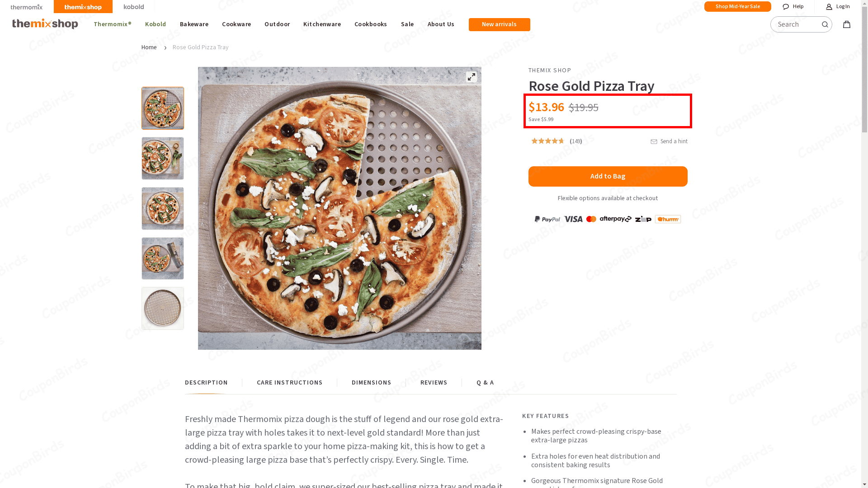
Task: Select the PayPal payment icon
Action: [x=547, y=219]
